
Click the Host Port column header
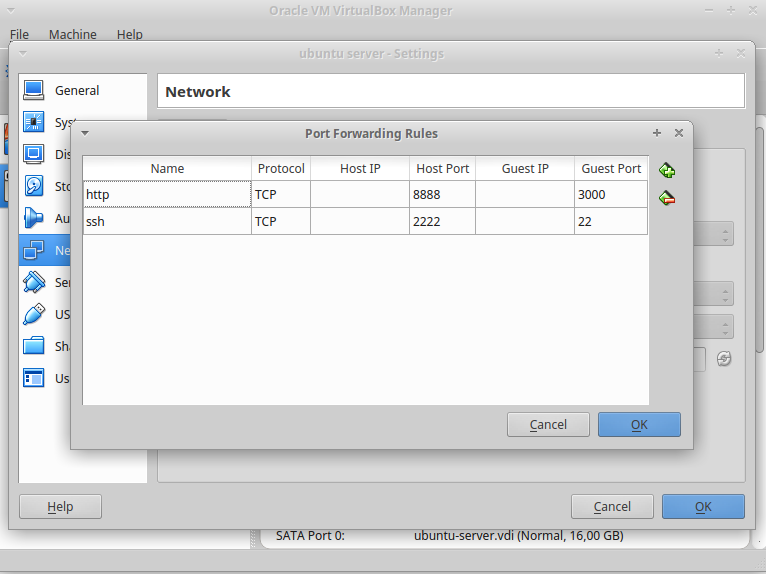tap(443, 169)
